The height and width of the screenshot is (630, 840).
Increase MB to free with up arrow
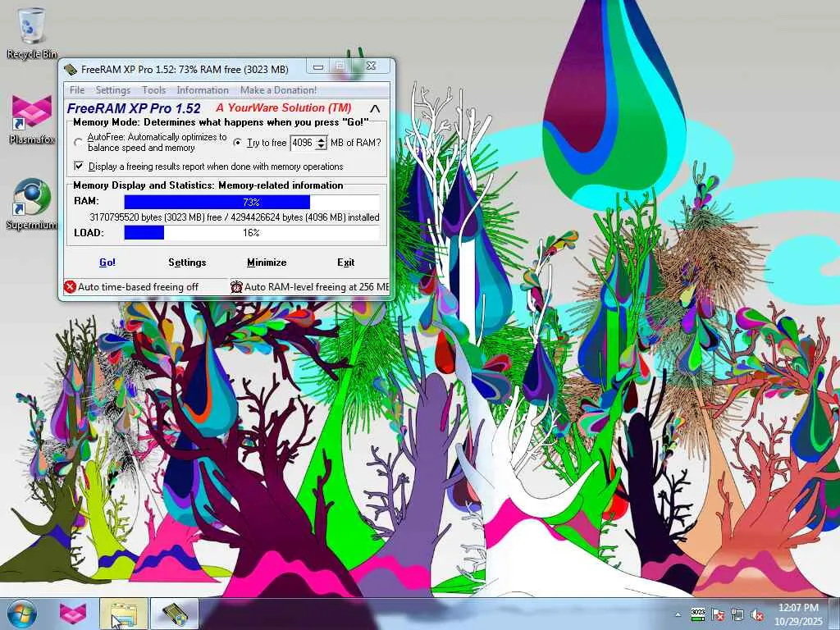tap(321, 139)
